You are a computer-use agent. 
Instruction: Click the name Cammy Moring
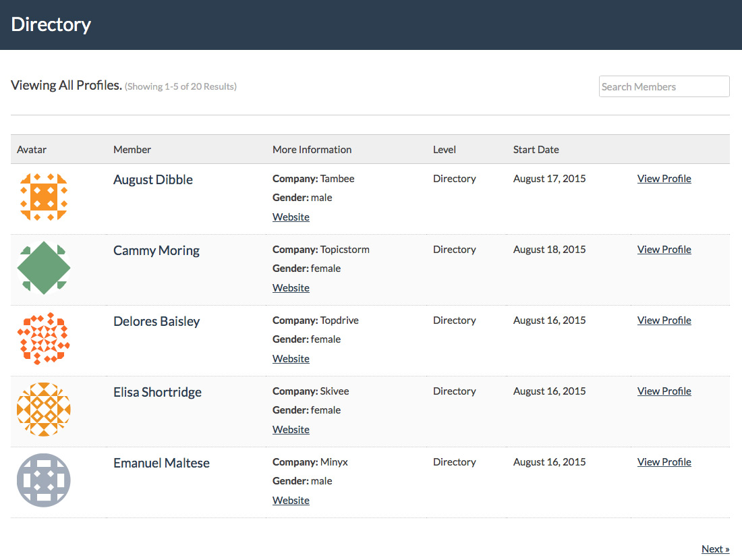(x=156, y=251)
